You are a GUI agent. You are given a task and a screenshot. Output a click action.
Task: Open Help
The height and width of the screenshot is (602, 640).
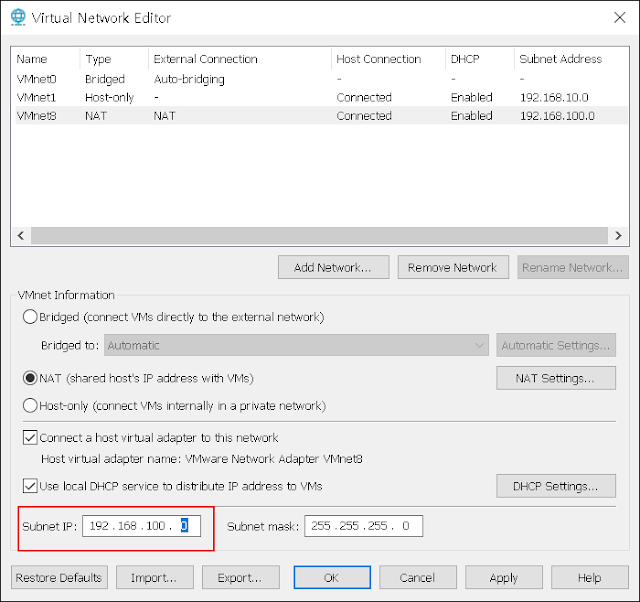click(590, 578)
